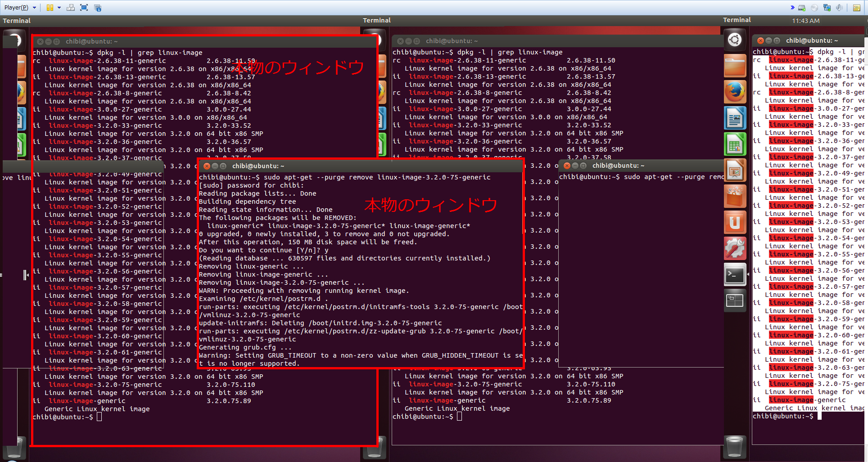Image resolution: width=868 pixels, height=462 pixels.
Task: Click the virtual hard disk status icon
Action: pyautogui.click(x=801, y=8)
